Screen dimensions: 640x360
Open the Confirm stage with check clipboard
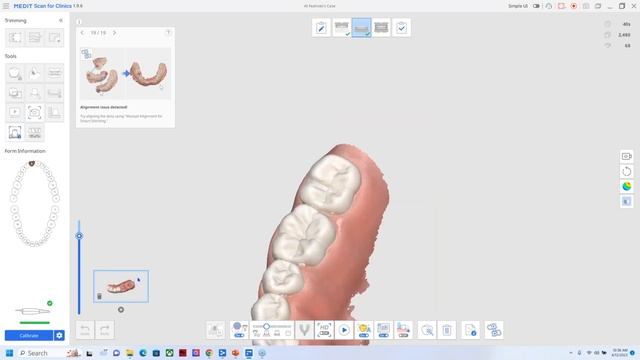(x=401, y=28)
